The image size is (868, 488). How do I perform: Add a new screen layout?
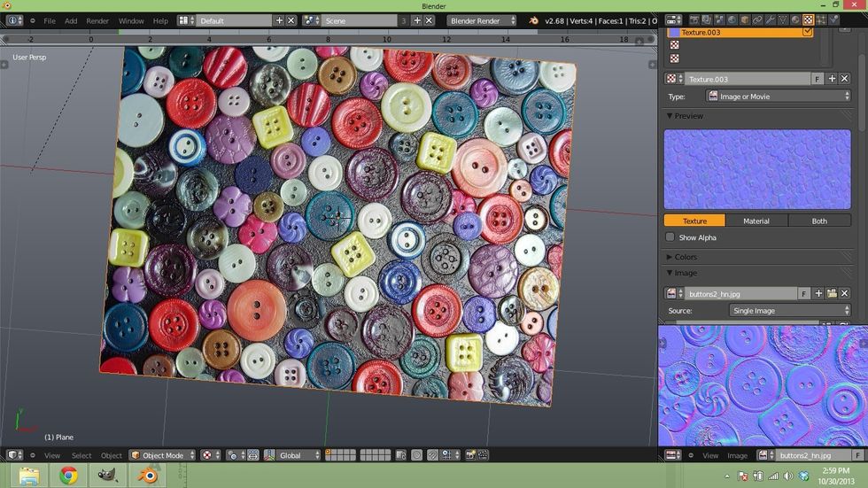tap(280, 20)
